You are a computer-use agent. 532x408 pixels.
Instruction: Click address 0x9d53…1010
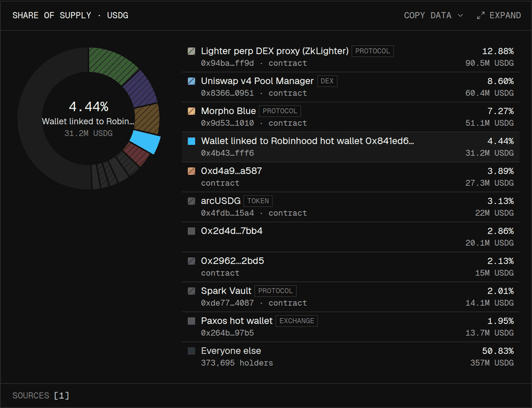click(228, 123)
